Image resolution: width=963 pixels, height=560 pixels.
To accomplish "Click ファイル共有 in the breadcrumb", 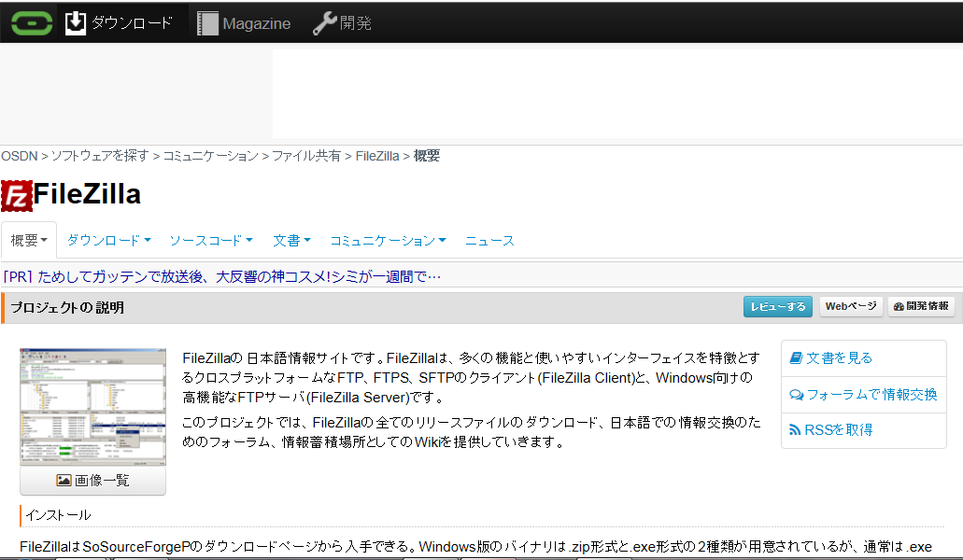I will (305, 156).
